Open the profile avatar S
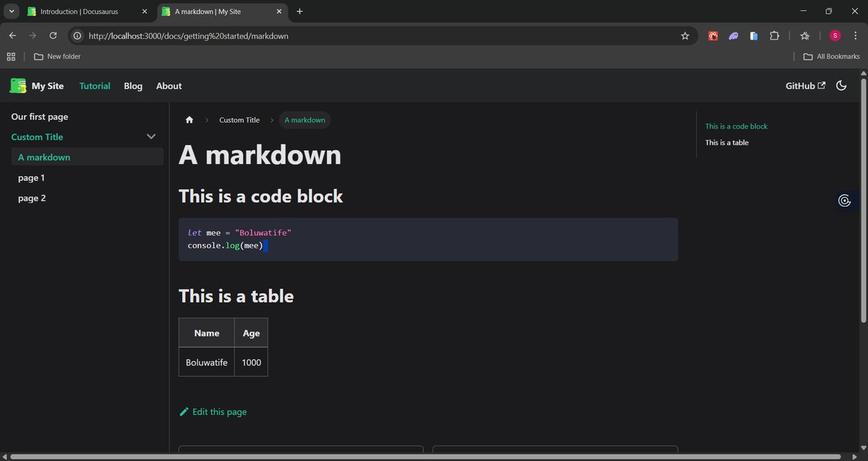 [x=835, y=35]
